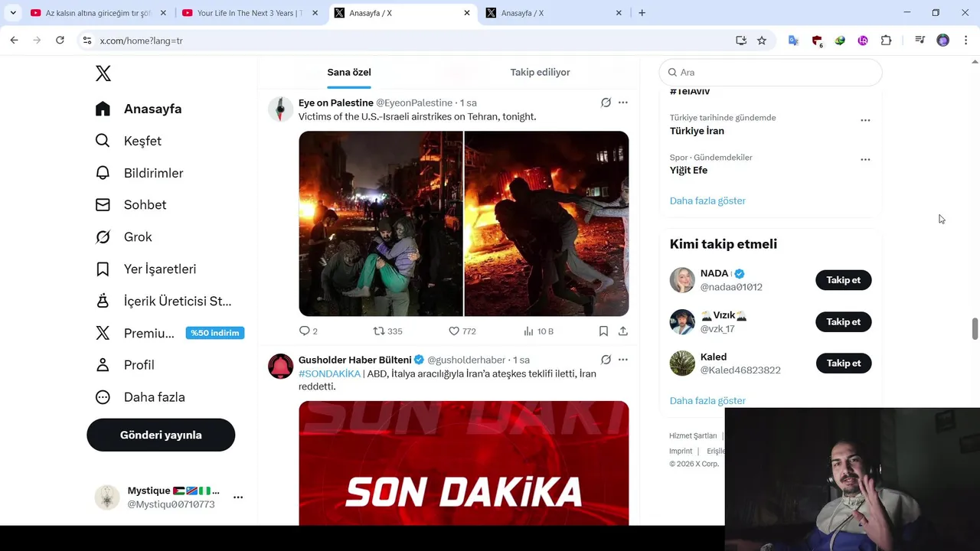Open Daha fazla sidebar menu
Image resolution: width=980 pixels, height=551 pixels.
[140, 397]
